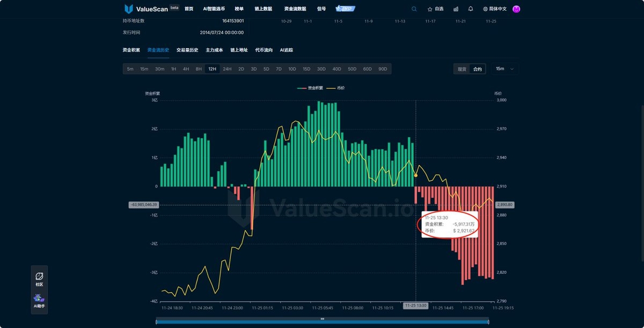Open the 15m interval dropdown
Image resolution: width=644 pixels, height=328 pixels.
505,69
